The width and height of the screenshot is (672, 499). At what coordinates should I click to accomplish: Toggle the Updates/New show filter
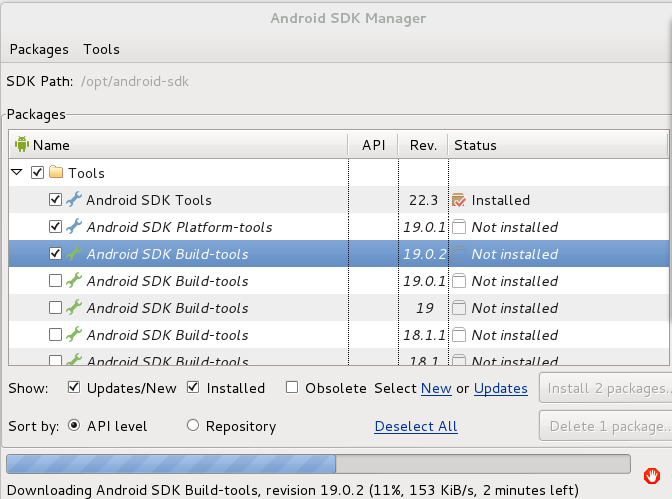(x=74, y=388)
